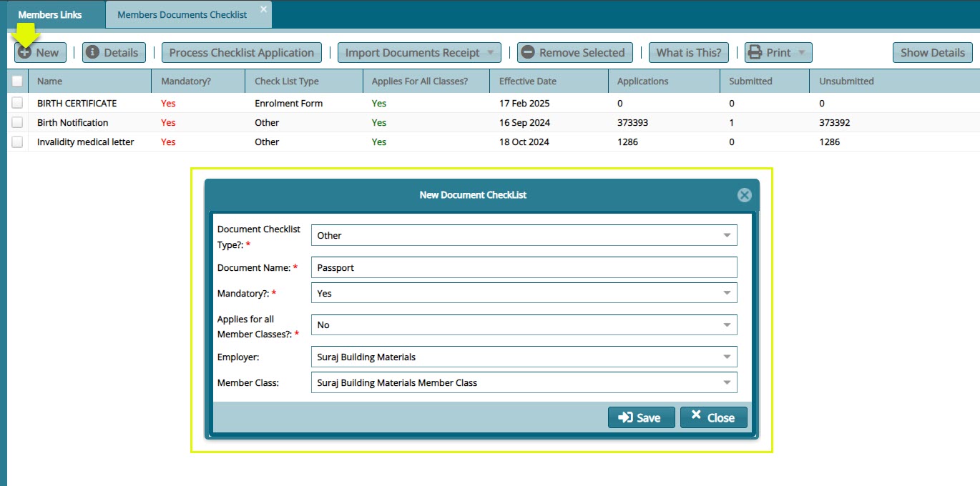Check the Birth Notification row checkbox
The image size is (980, 486).
point(16,122)
